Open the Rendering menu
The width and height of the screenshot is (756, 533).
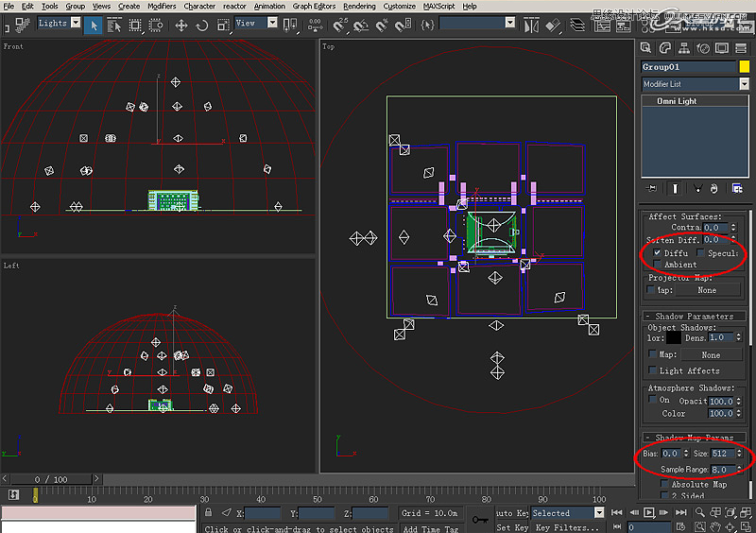click(x=359, y=6)
